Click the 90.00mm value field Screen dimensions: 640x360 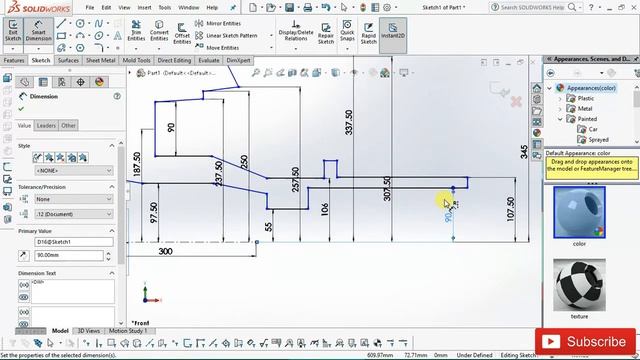click(x=69, y=256)
